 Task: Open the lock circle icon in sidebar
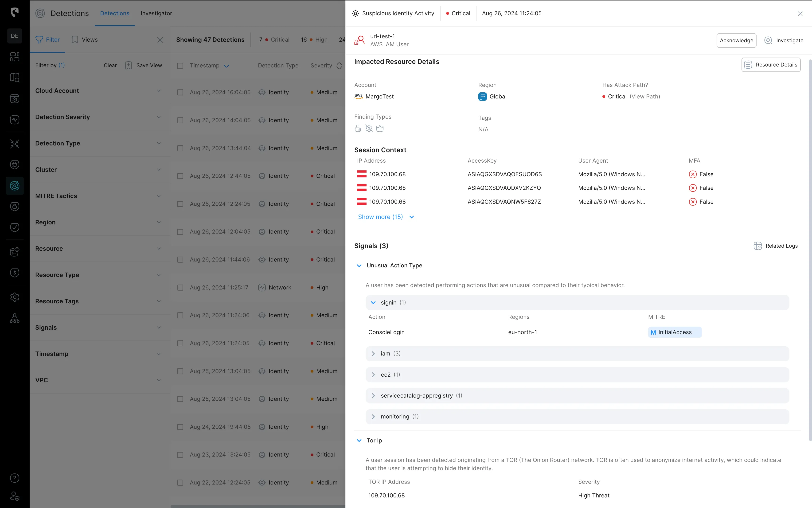coord(14,206)
